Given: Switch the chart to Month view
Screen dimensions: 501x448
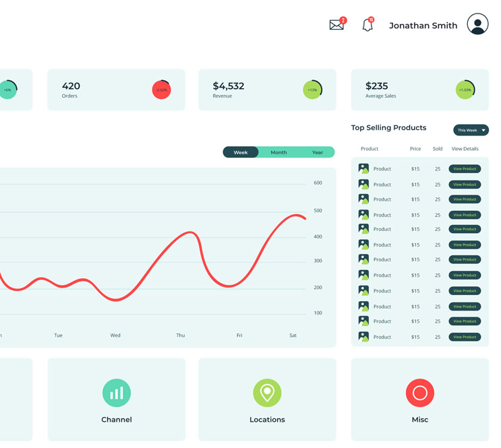Looking at the screenshot, I should pos(278,152).
